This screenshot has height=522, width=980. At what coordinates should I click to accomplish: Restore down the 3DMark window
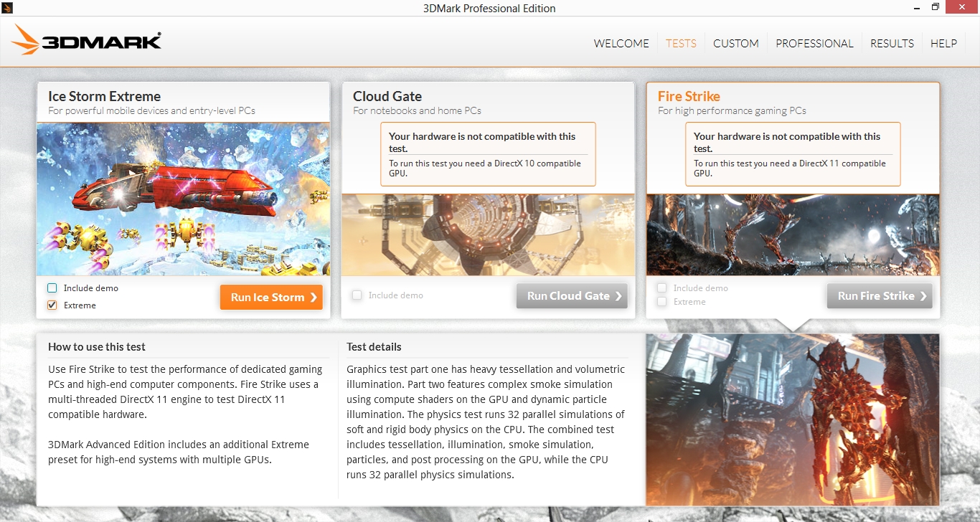936,8
